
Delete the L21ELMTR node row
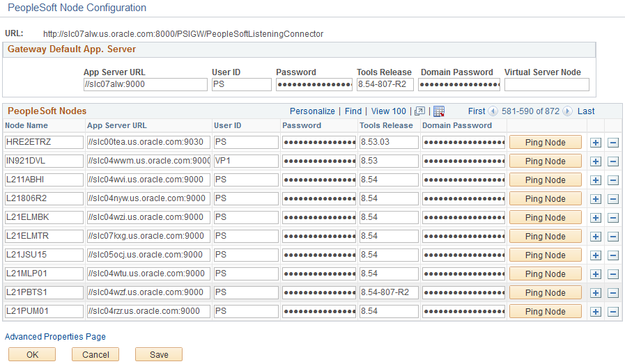pos(613,236)
